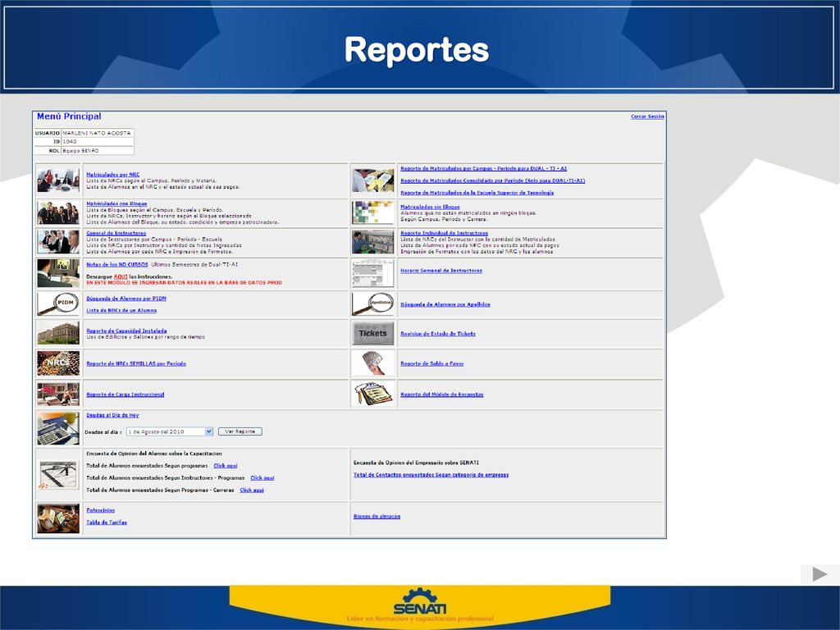
Task: Click the red warning text EN ESTE MODULO SE INGRESAN DATOS
Action: [184, 283]
